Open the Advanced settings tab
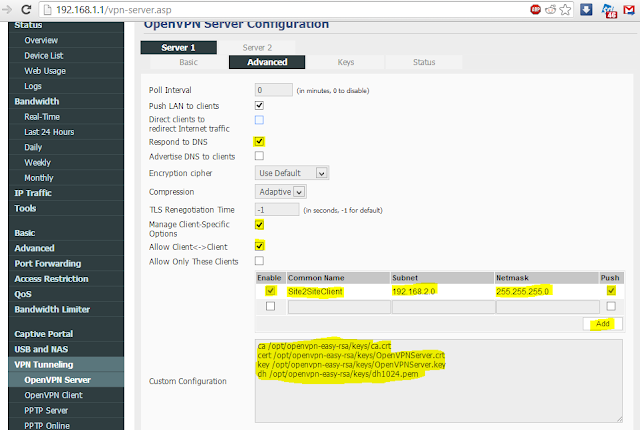Image resolution: width=640 pixels, height=430 pixels. 267,62
